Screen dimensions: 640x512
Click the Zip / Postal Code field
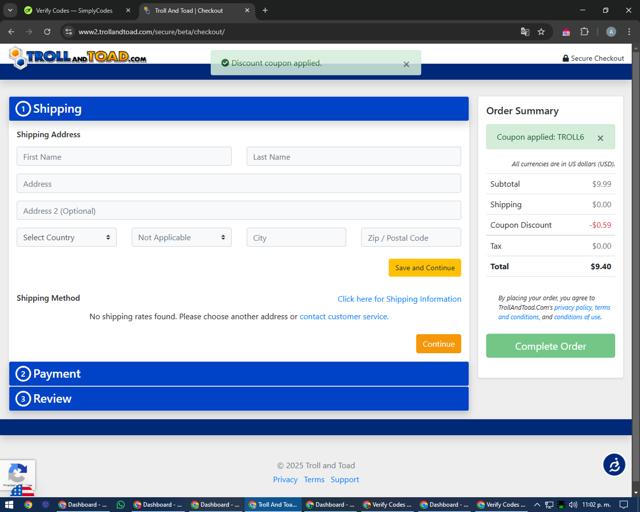(x=411, y=237)
